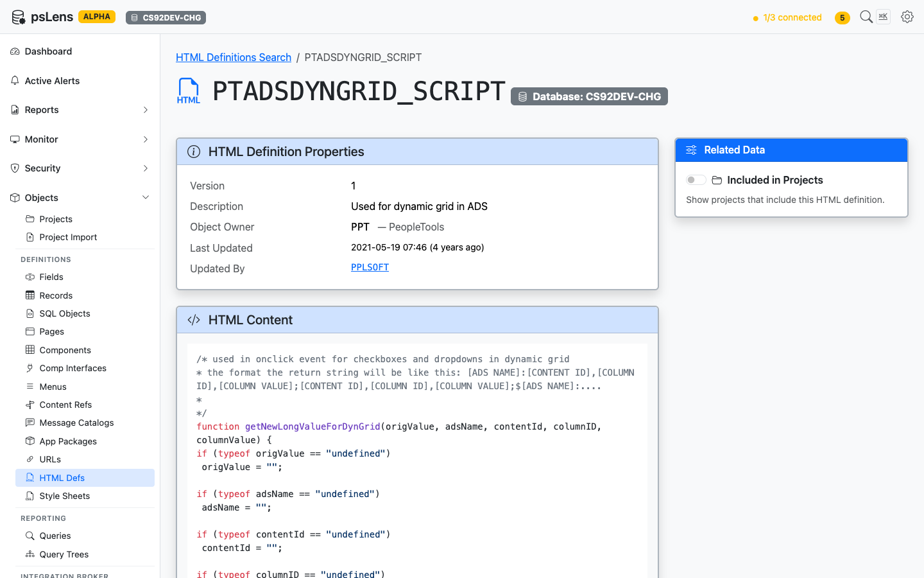Click the PPT object owner value

(360, 227)
